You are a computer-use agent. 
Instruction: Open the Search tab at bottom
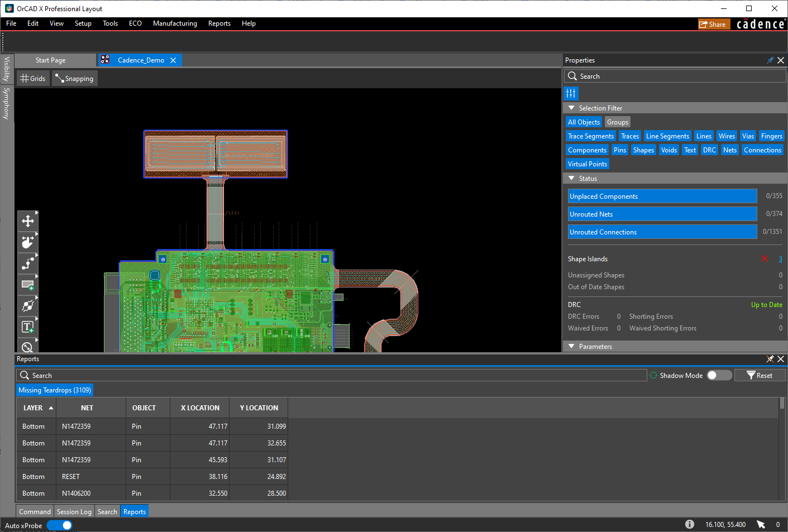pos(107,511)
